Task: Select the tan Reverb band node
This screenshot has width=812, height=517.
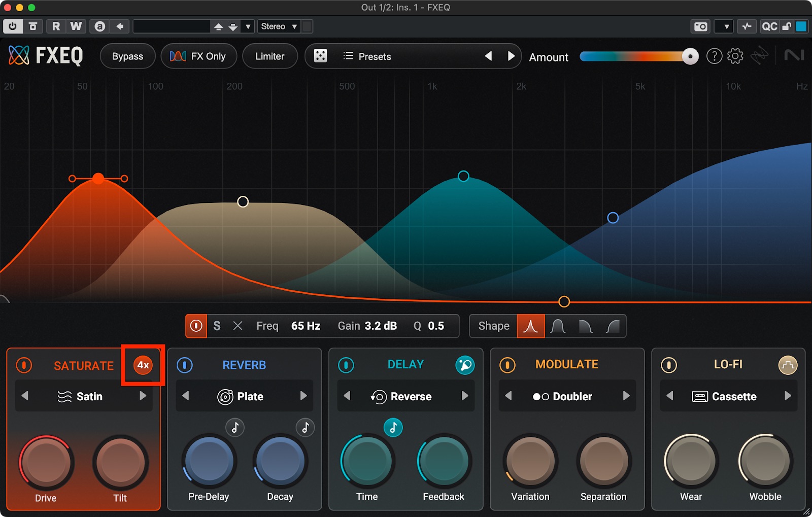Action: coord(243,202)
